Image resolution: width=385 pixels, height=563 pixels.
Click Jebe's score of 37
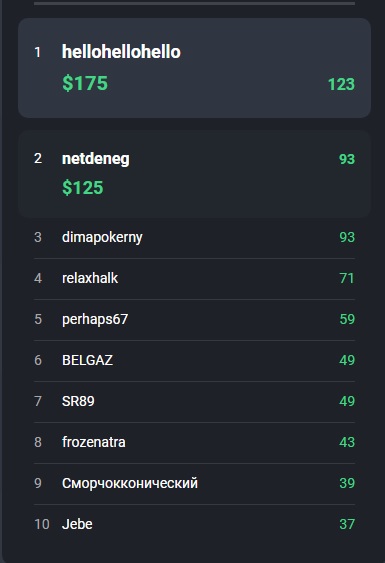click(x=347, y=524)
